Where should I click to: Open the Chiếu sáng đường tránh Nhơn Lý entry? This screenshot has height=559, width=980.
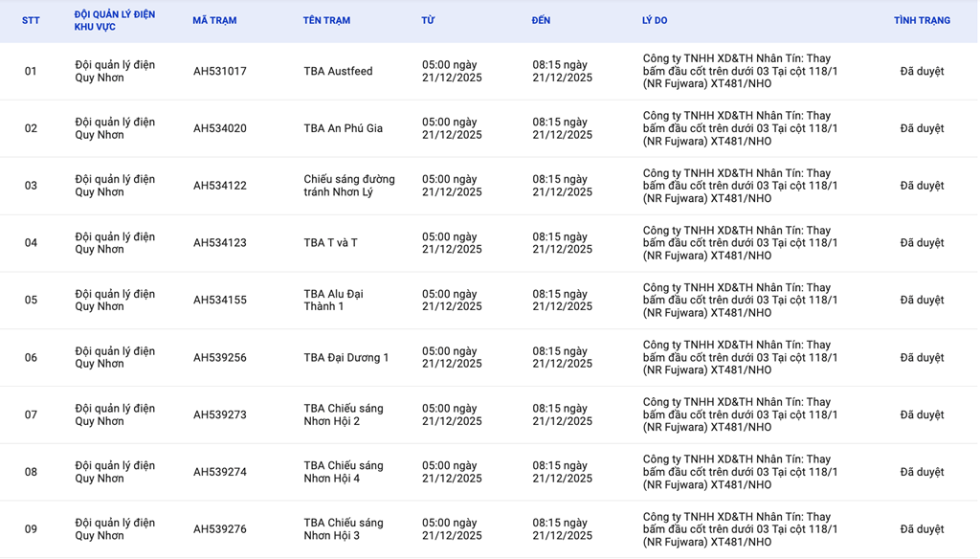tap(348, 186)
